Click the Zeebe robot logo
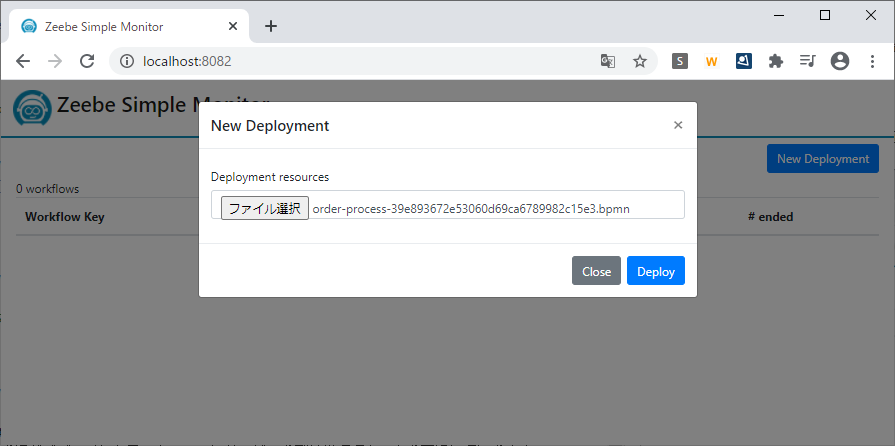 pos(33,108)
